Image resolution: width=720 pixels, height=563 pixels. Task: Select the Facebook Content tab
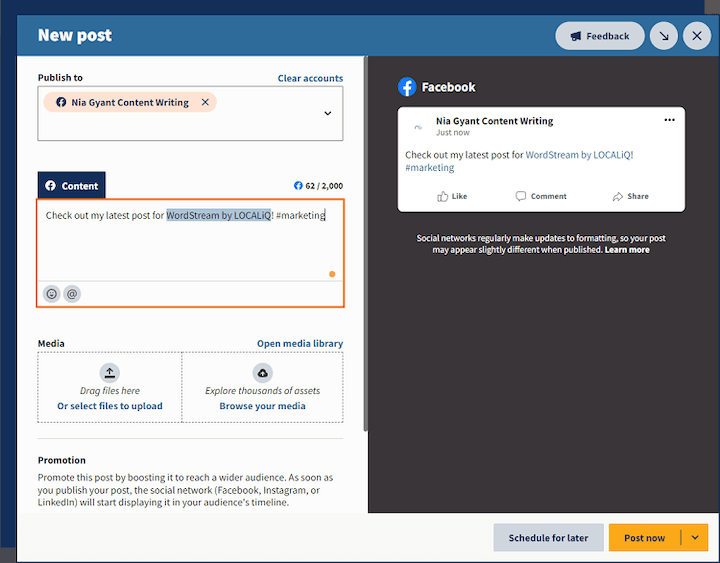(71, 186)
